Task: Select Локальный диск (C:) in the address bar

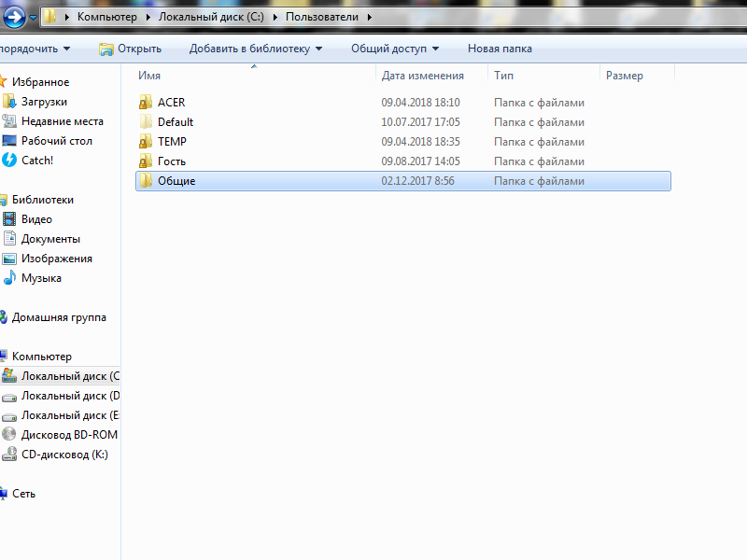Action: pos(211,17)
